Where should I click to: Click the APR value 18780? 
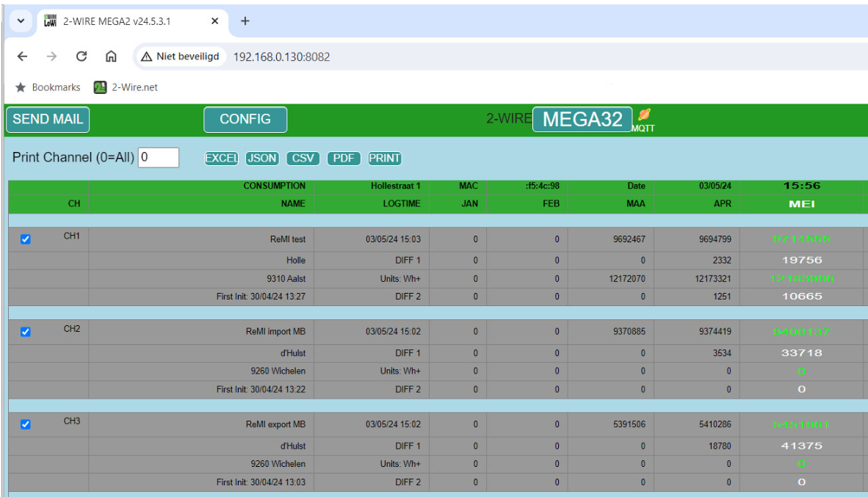click(720, 446)
